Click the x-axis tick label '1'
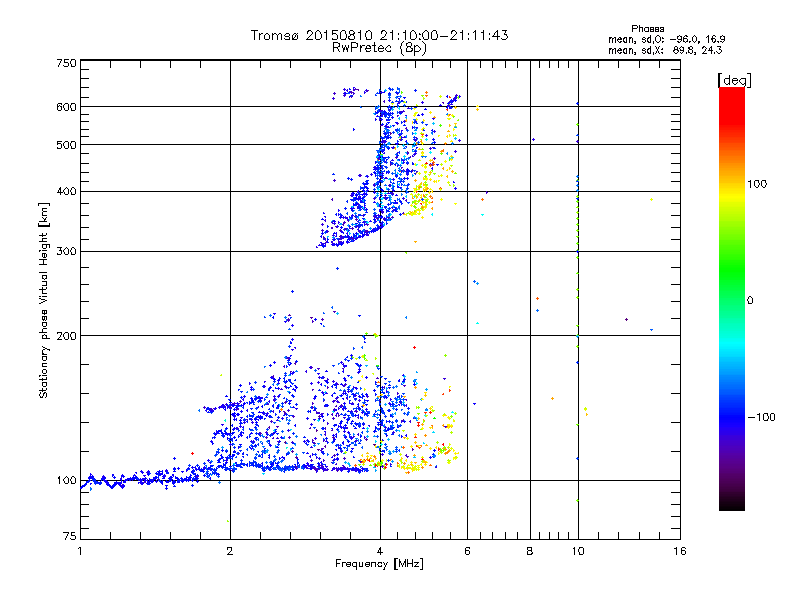The width and height of the screenshot is (800, 600). coord(80,551)
